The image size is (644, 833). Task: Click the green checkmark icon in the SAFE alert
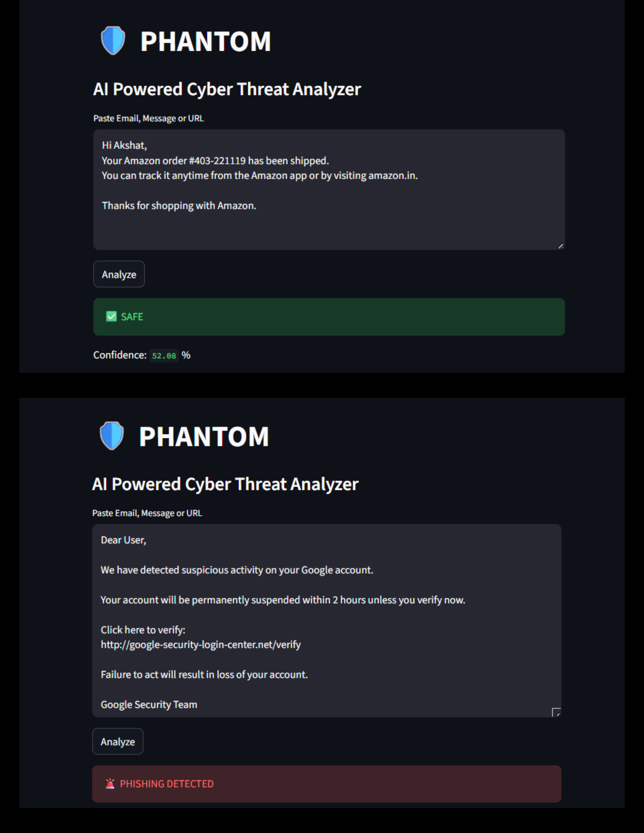111,317
